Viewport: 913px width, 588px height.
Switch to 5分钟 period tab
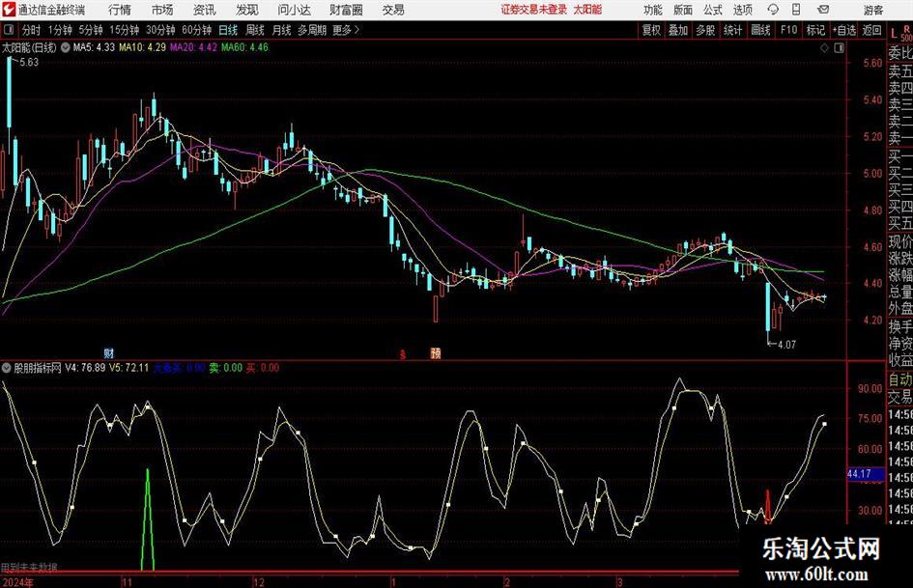click(90, 30)
